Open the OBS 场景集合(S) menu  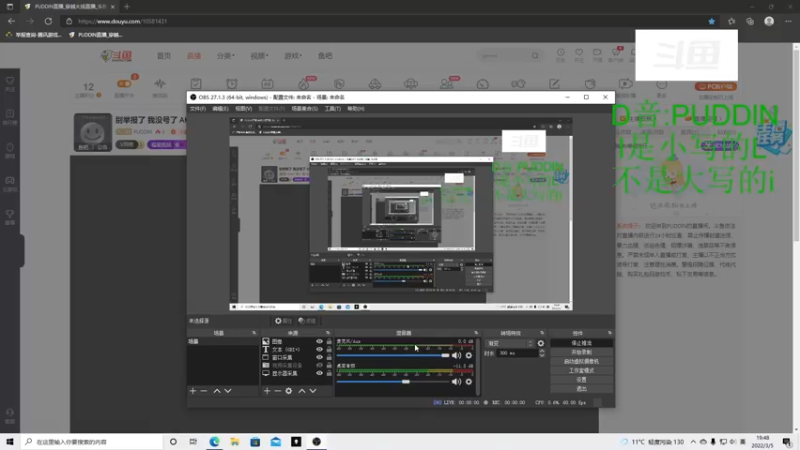(305, 109)
